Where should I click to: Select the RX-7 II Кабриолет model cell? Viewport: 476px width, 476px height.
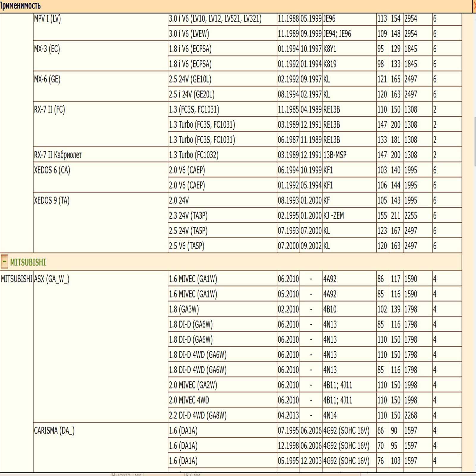tap(58, 155)
